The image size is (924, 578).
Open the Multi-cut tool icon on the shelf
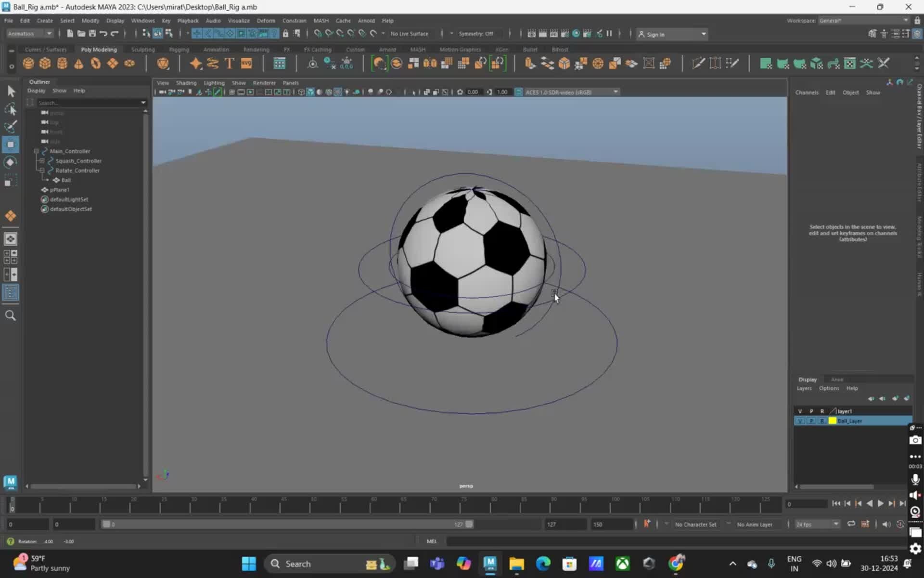click(x=697, y=63)
